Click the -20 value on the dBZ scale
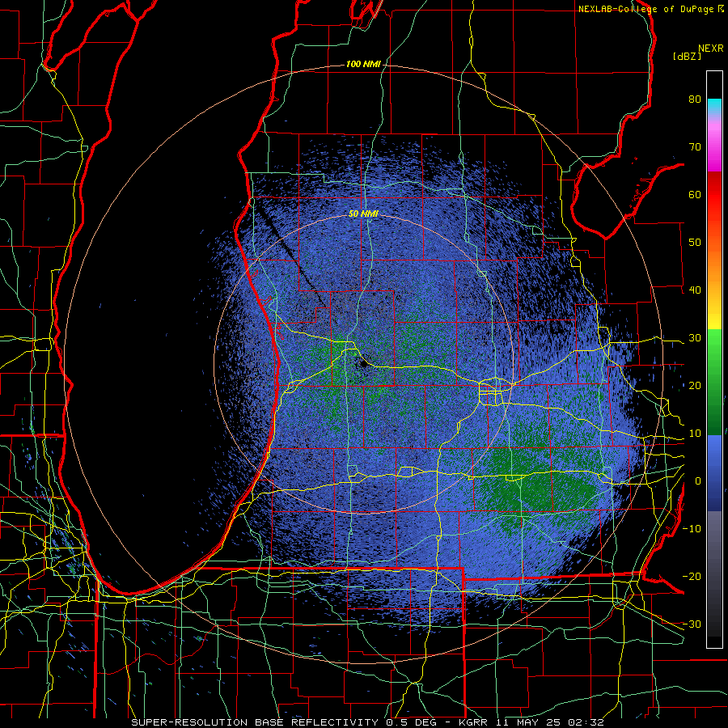The height and width of the screenshot is (728, 728). coord(692,577)
